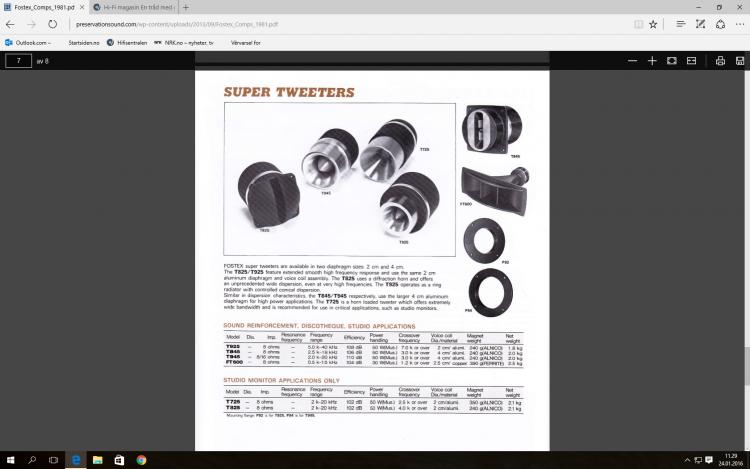Viewport: 750px width, 469px height.
Task: Zoom out the PDF with minus
Action: tap(632, 61)
